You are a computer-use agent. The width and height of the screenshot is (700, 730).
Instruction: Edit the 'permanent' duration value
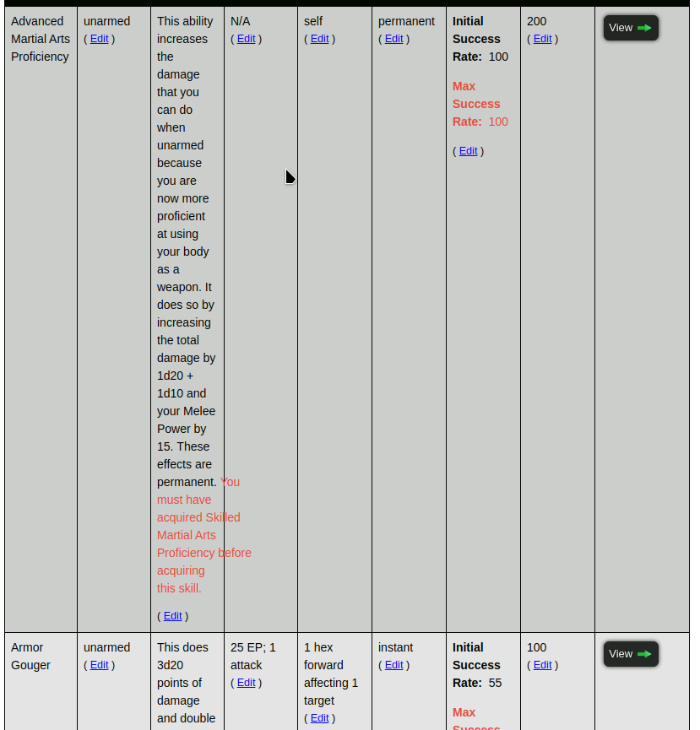click(393, 39)
